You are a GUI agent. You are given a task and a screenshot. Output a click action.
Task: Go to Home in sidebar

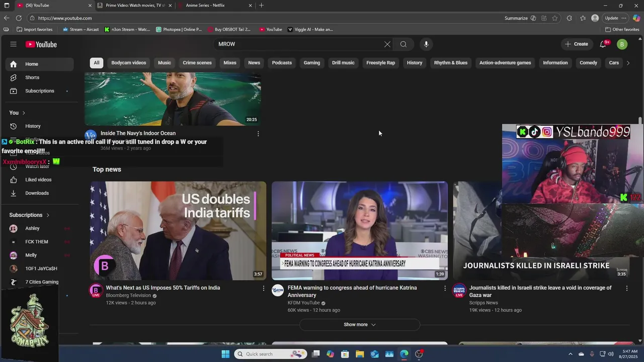pos(40,64)
